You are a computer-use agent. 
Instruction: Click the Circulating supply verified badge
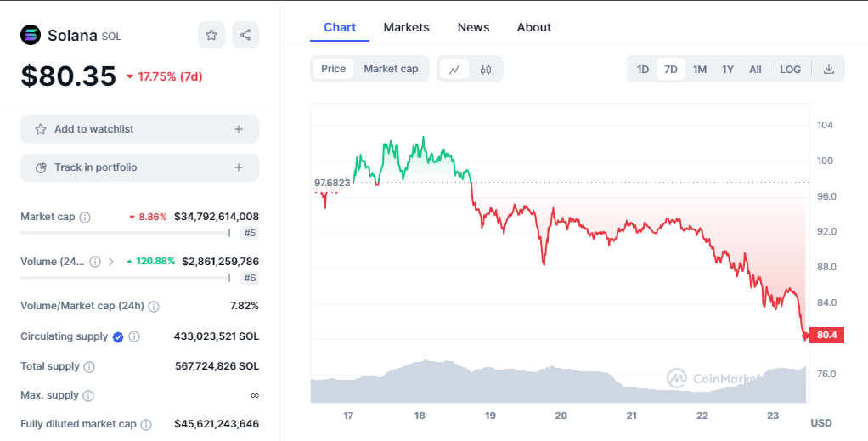coord(118,336)
